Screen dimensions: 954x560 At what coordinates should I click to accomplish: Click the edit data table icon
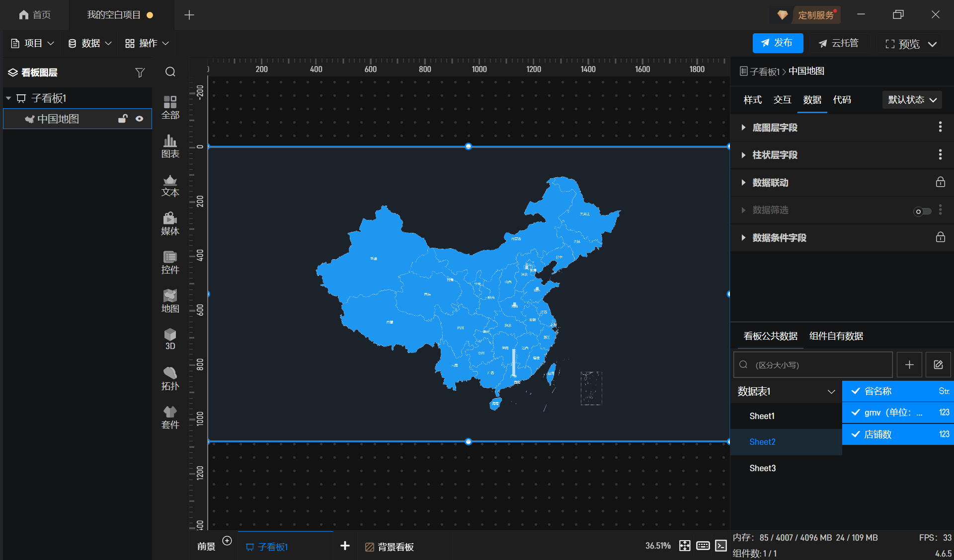coord(938,365)
